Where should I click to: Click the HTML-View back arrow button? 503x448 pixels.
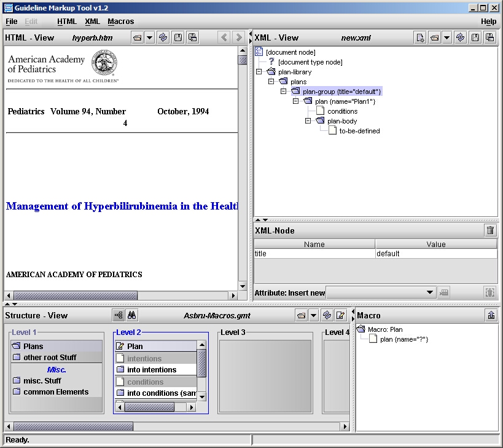point(224,37)
